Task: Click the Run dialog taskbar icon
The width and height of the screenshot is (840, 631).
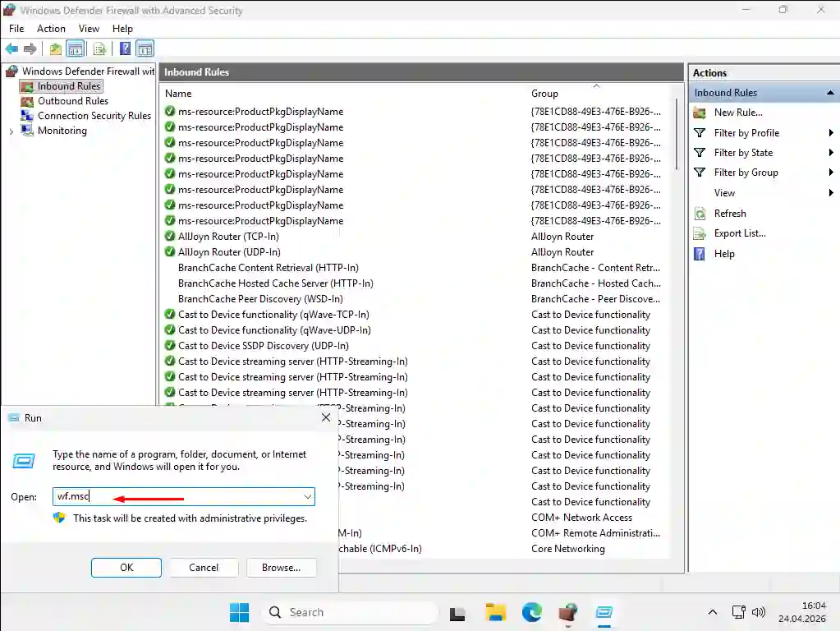Action: (x=604, y=612)
